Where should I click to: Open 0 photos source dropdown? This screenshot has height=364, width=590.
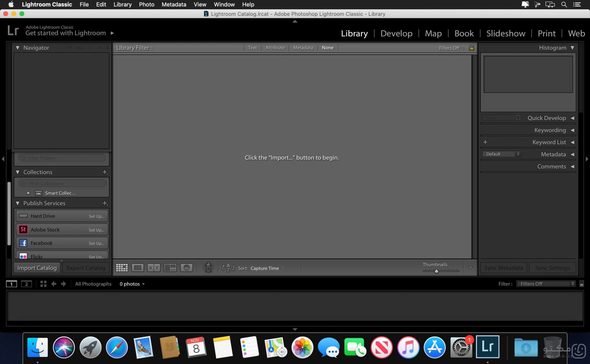point(132,284)
